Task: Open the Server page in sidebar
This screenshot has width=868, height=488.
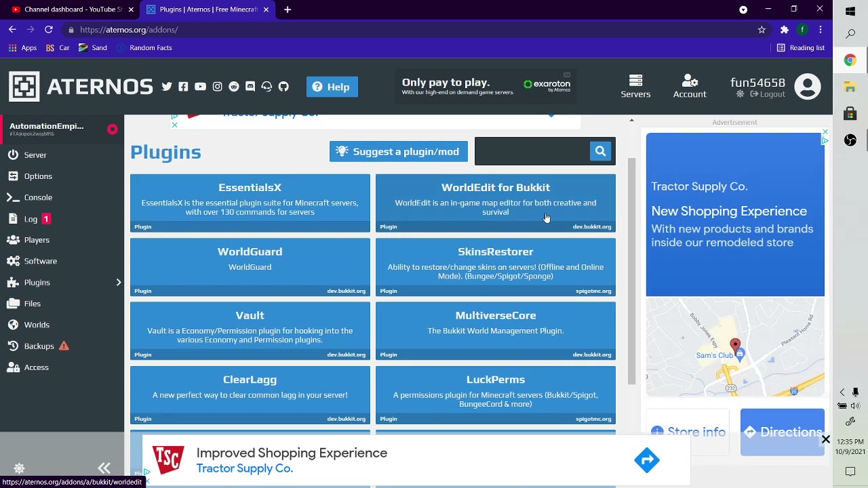Action: (x=62, y=155)
